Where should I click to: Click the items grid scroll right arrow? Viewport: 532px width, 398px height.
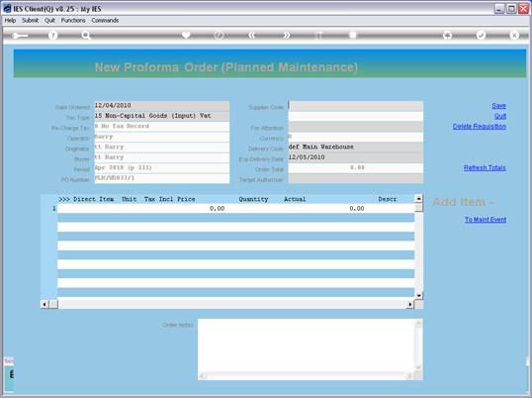coord(410,304)
